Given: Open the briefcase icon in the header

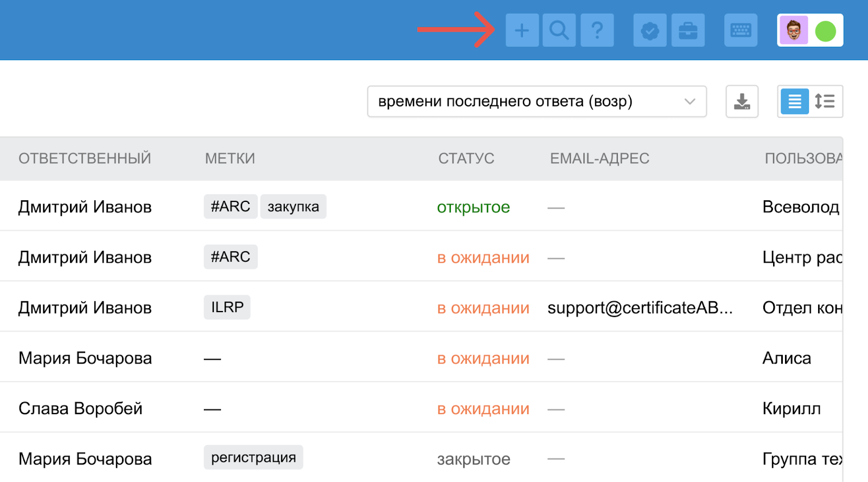Looking at the screenshot, I should [x=687, y=30].
